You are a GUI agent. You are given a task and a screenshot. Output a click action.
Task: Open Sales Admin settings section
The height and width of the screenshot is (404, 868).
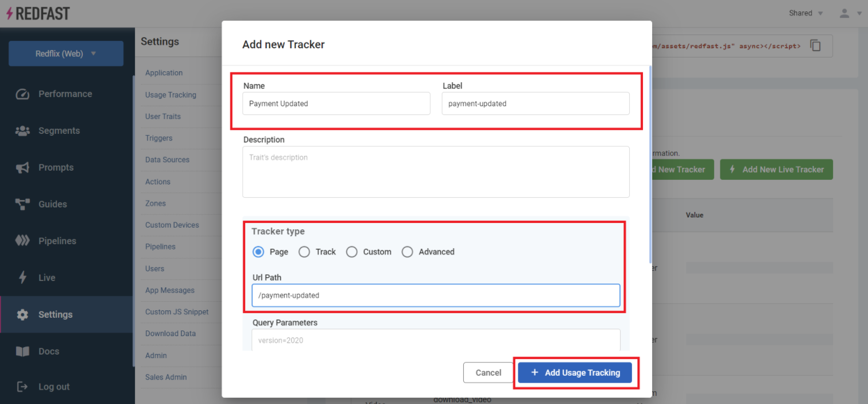tap(166, 377)
